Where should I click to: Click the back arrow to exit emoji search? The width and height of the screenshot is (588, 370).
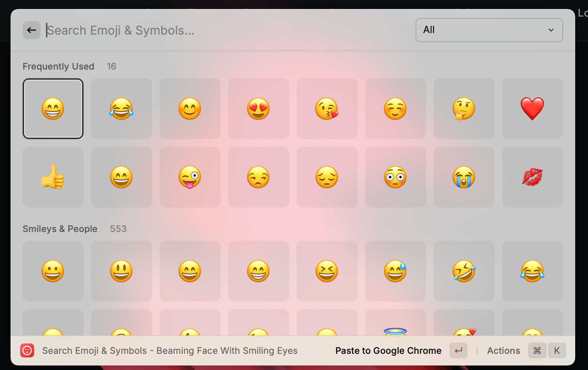(x=31, y=30)
